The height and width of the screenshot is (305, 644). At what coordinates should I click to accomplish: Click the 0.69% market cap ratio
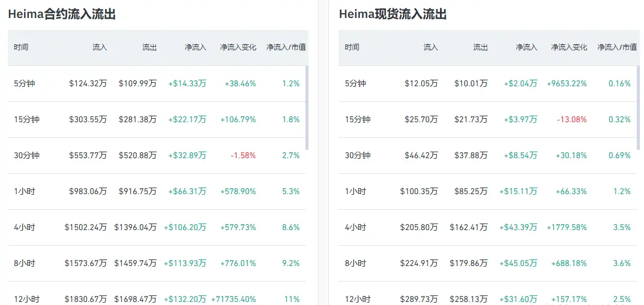tap(620, 155)
